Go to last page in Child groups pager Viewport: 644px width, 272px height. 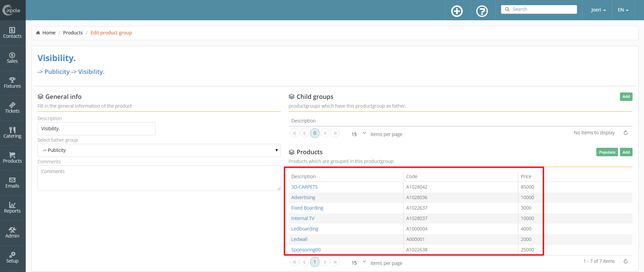[x=335, y=133]
